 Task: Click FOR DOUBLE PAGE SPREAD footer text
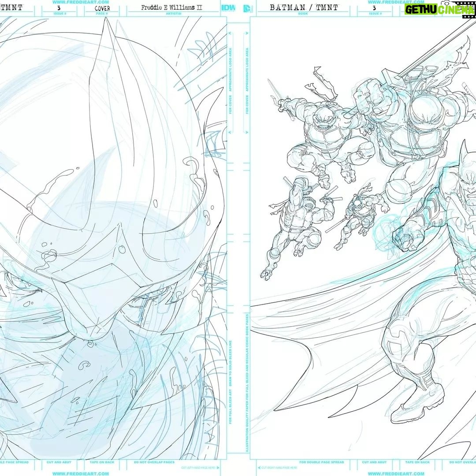[321, 462]
